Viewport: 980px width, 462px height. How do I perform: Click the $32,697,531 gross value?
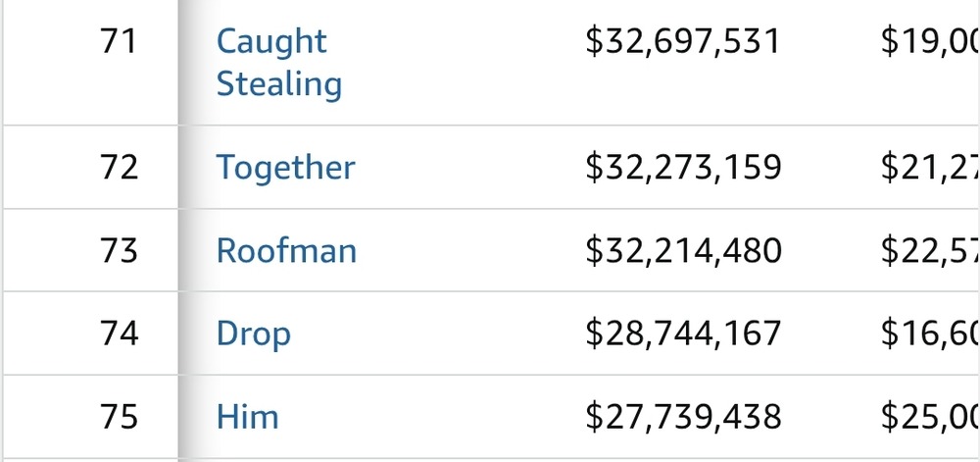point(683,42)
